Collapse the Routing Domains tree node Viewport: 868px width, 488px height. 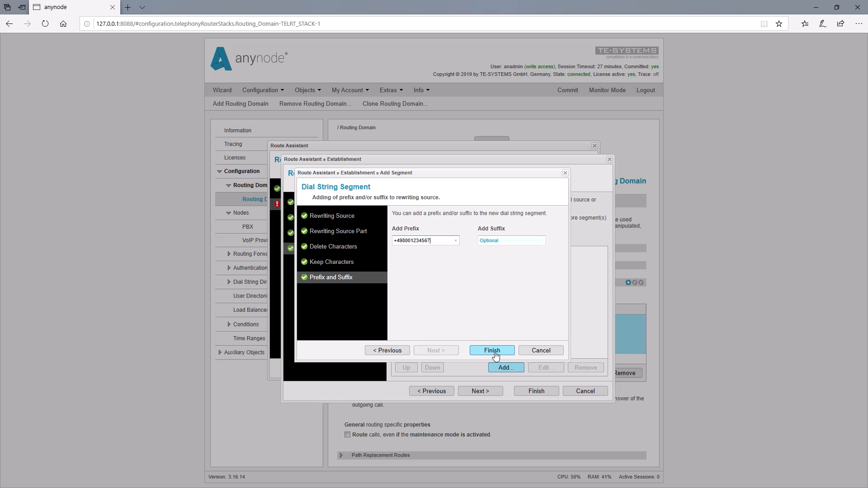(228, 186)
